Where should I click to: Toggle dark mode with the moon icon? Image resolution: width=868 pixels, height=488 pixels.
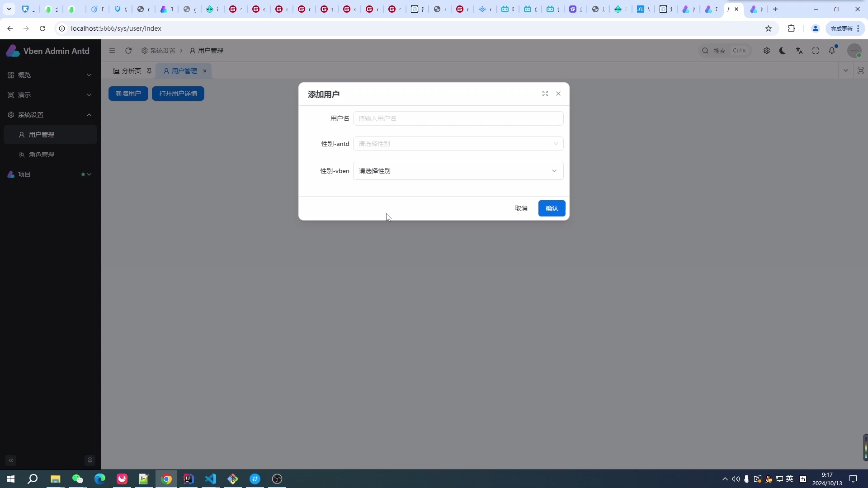click(x=783, y=51)
